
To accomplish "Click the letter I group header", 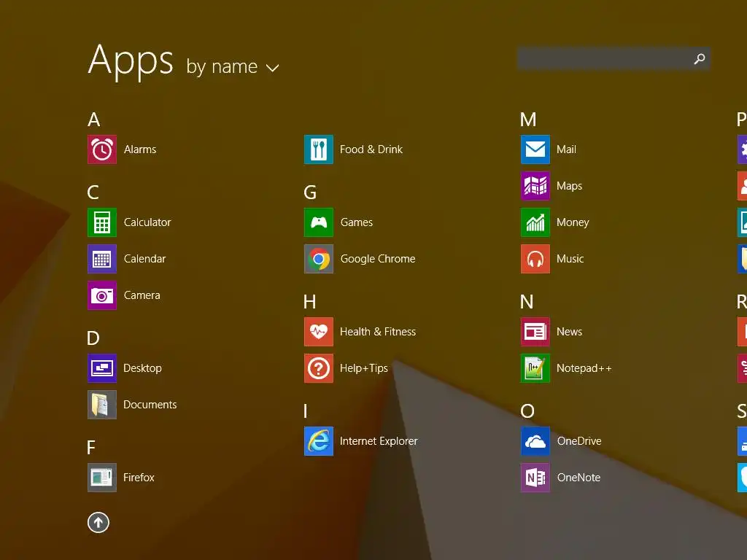I will point(306,411).
